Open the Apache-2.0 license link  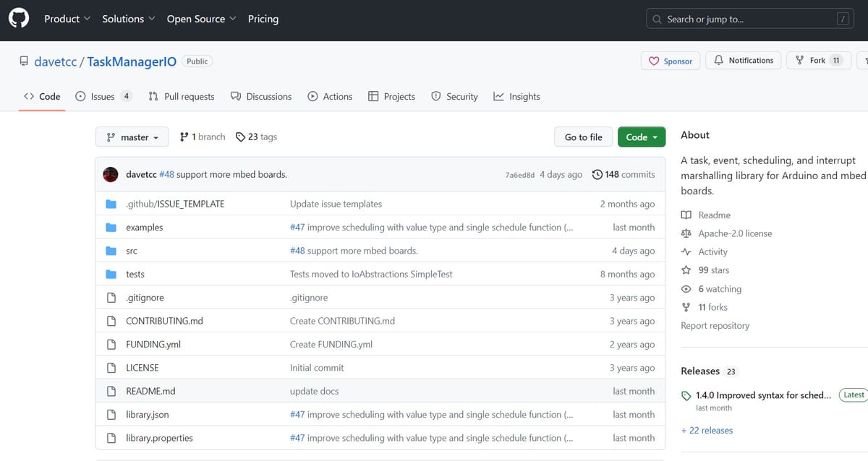[x=735, y=233]
